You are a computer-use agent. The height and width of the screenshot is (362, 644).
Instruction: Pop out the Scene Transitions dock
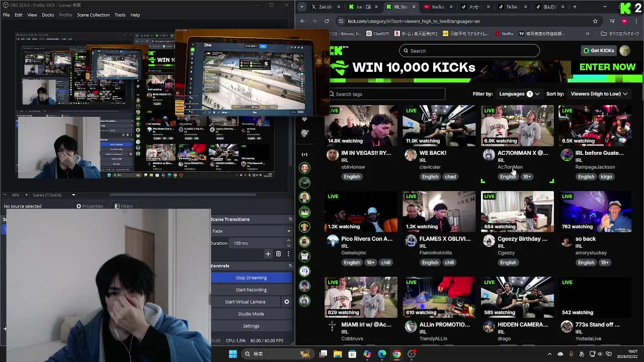pos(290,219)
